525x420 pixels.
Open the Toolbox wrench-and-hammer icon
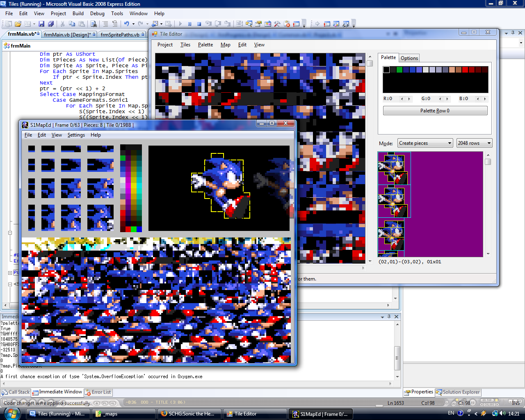(x=277, y=24)
